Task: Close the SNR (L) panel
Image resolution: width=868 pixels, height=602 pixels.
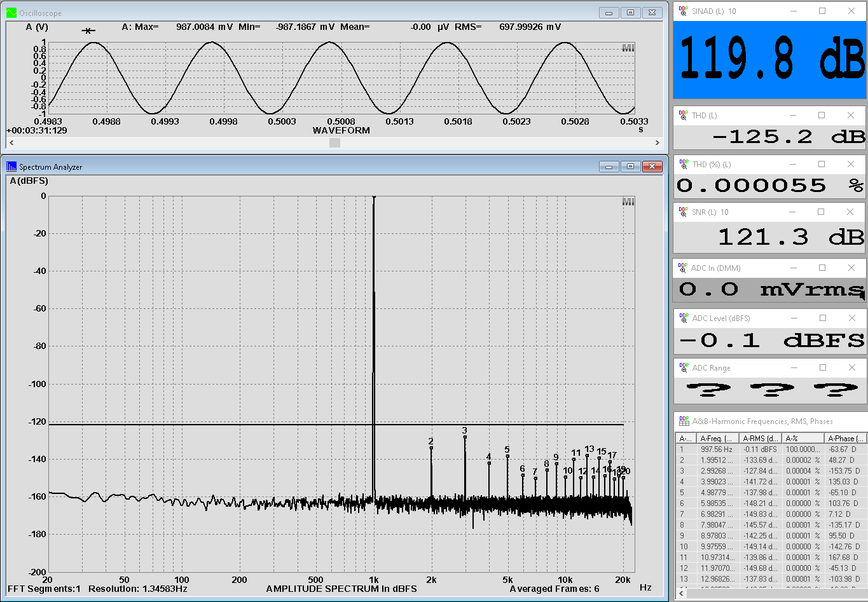Action: tap(850, 212)
